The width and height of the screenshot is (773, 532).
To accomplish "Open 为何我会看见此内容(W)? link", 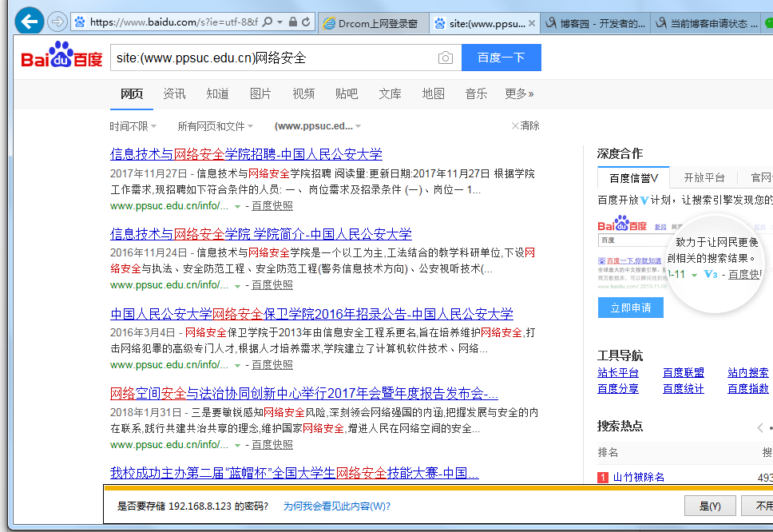I will [x=337, y=506].
